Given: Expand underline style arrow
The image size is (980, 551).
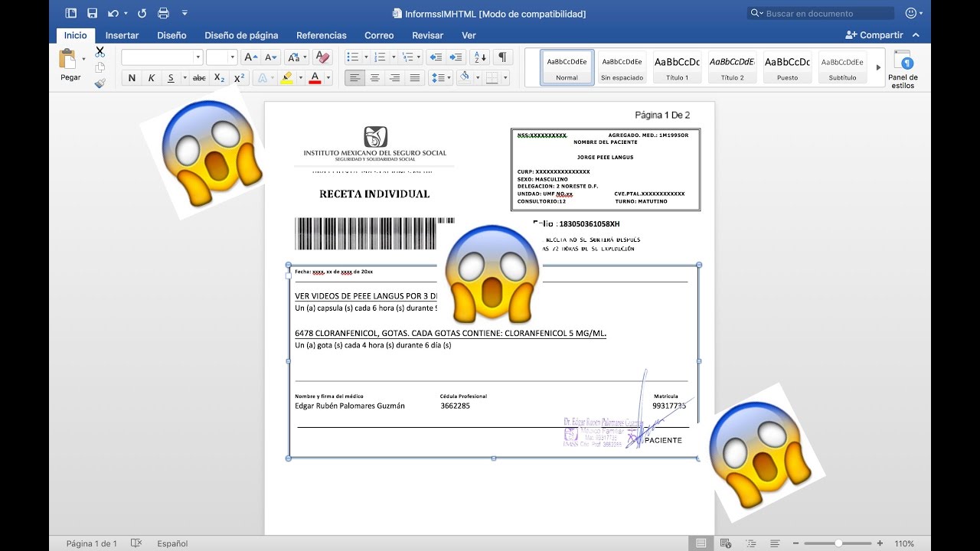Looking at the screenshot, I should (x=185, y=78).
